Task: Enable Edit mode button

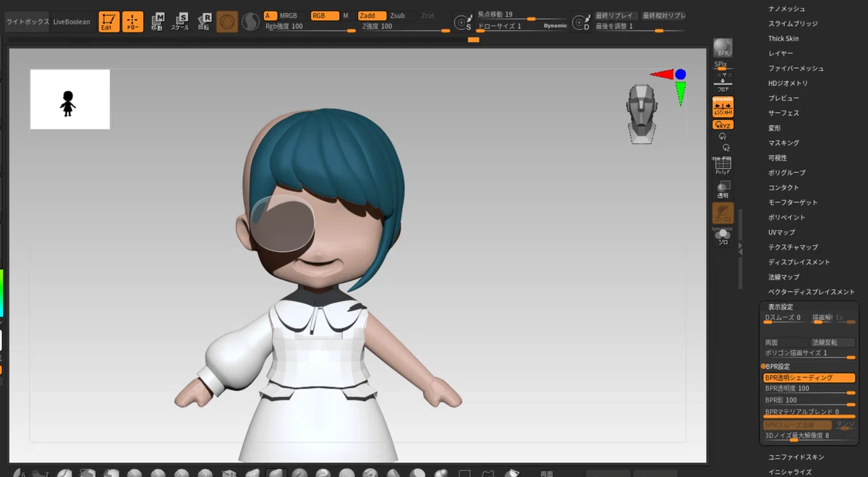Action: [x=109, y=22]
